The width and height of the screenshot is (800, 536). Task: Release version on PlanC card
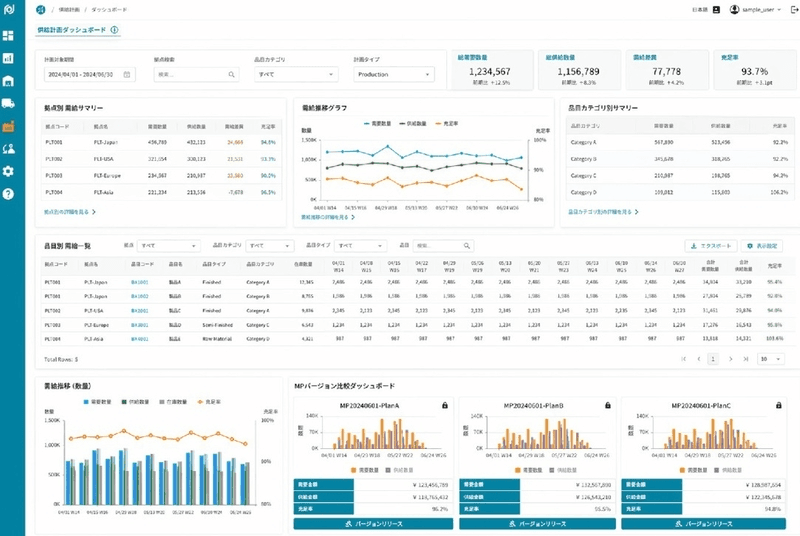tap(703, 524)
